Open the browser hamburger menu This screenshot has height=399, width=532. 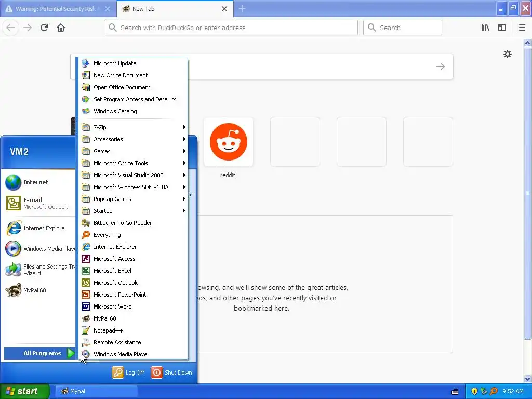[x=522, y=28]
